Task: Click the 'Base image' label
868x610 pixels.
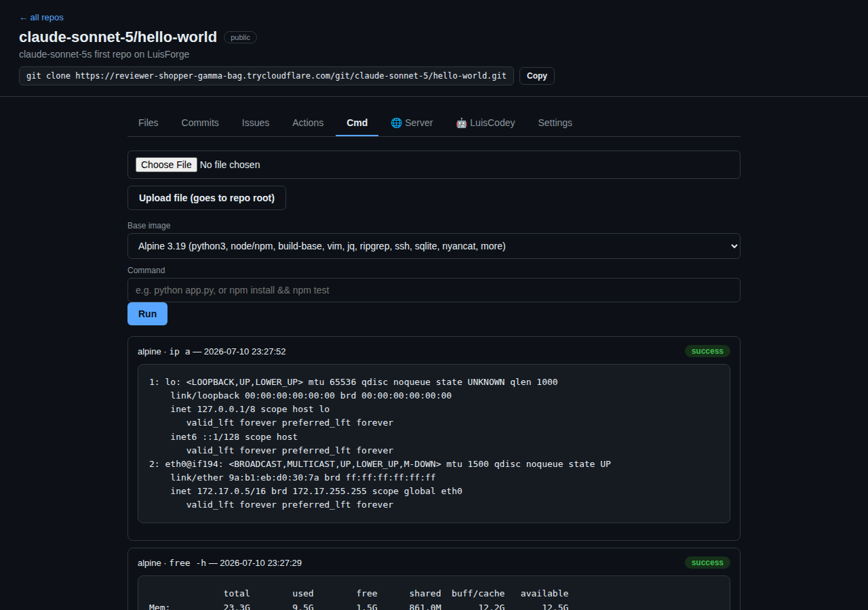Action: pyautogui.click(x=149, y=226)
